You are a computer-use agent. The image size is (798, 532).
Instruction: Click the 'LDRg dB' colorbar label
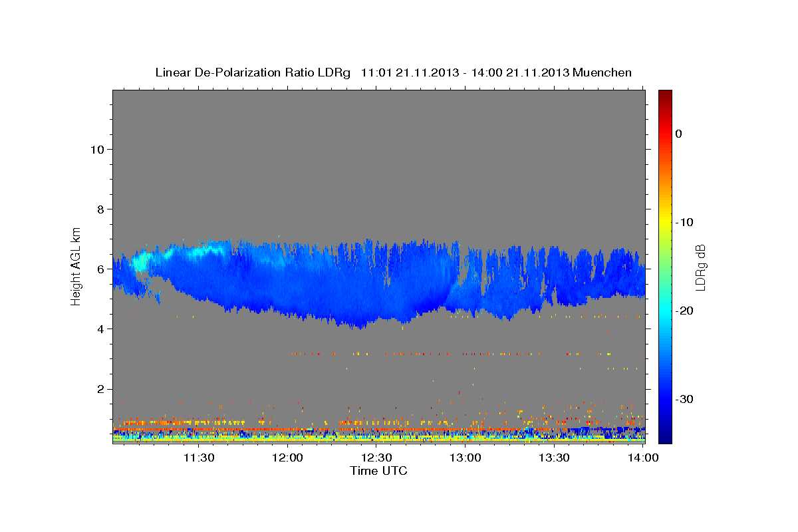point(700,267)
